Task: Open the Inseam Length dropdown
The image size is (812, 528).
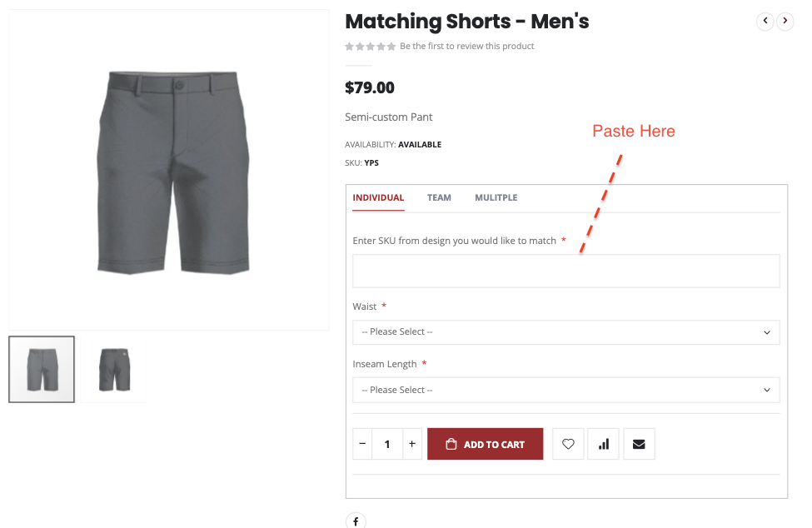Action: tap(566, 390)
